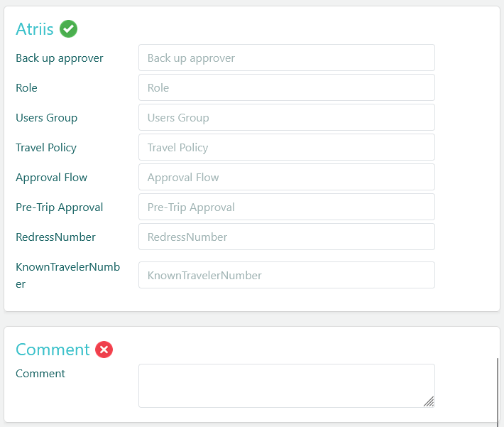Click the Atriis section heading

click(x=35, y=29)
